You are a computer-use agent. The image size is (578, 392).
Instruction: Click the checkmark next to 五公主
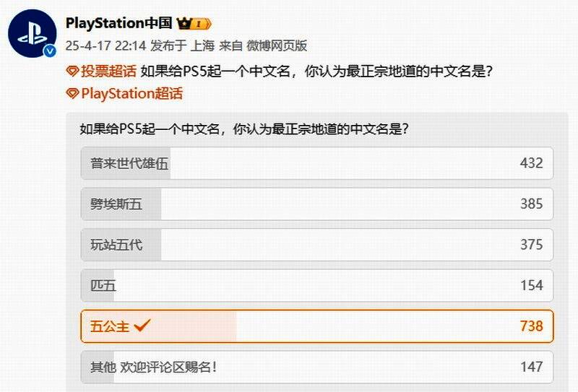142,326
